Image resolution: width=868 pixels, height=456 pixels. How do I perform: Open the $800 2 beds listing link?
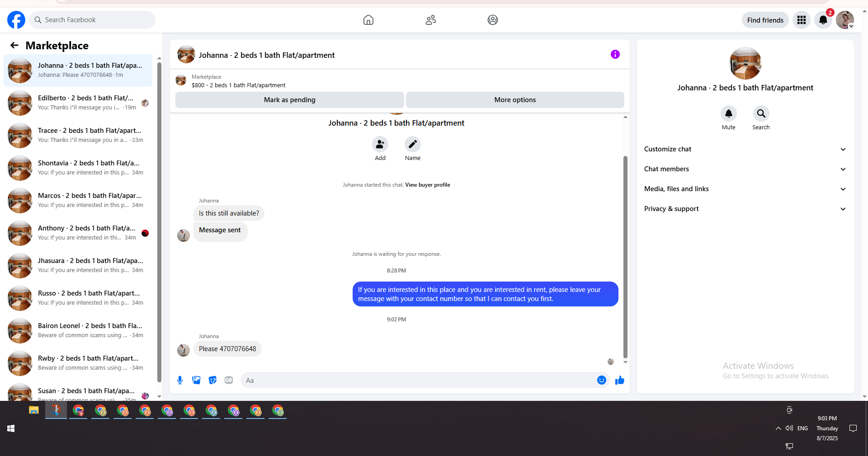(x=238, y=85)
